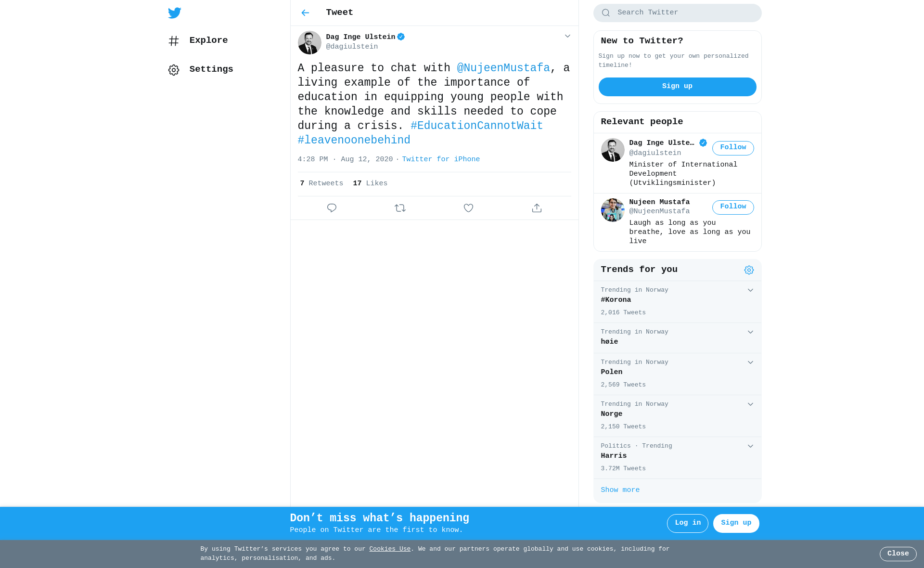Follow Nujeen Mustafa
Image resolution: width=924 pixels, height=568 pixels.
[x=733, y=207]
